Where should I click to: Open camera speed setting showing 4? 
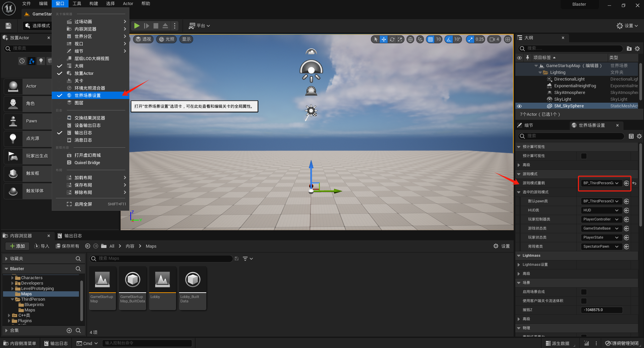[494, 39]
